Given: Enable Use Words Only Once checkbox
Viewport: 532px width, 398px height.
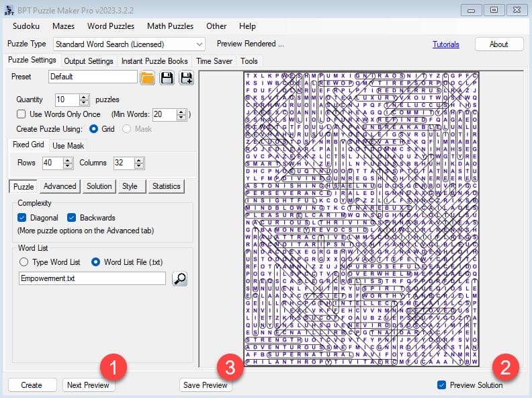Looking at the screenshot, I should coord(21,114).
